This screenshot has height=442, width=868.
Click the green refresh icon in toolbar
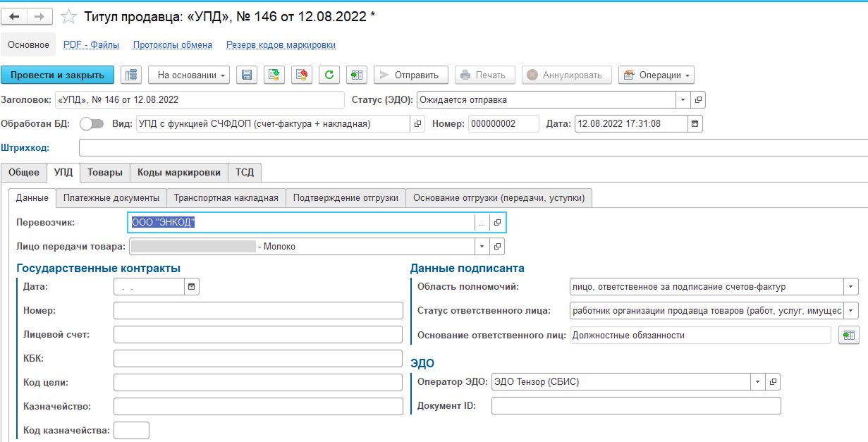click(329, 75)
